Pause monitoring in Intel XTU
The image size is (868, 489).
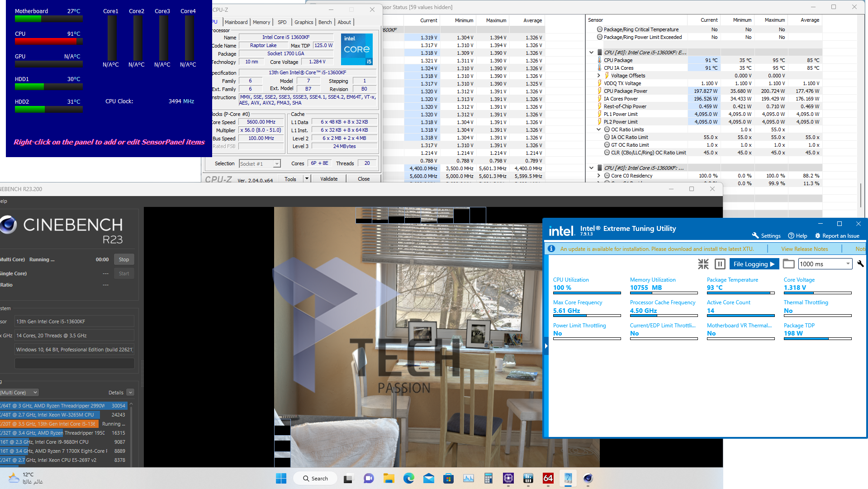tap(720, 264)
